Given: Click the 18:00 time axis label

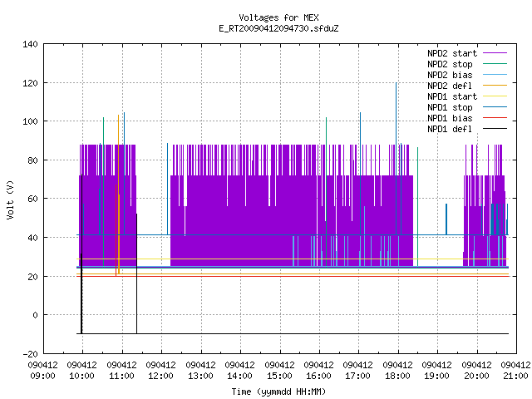Looking at the screenshot, I should [x=397, y=376].
